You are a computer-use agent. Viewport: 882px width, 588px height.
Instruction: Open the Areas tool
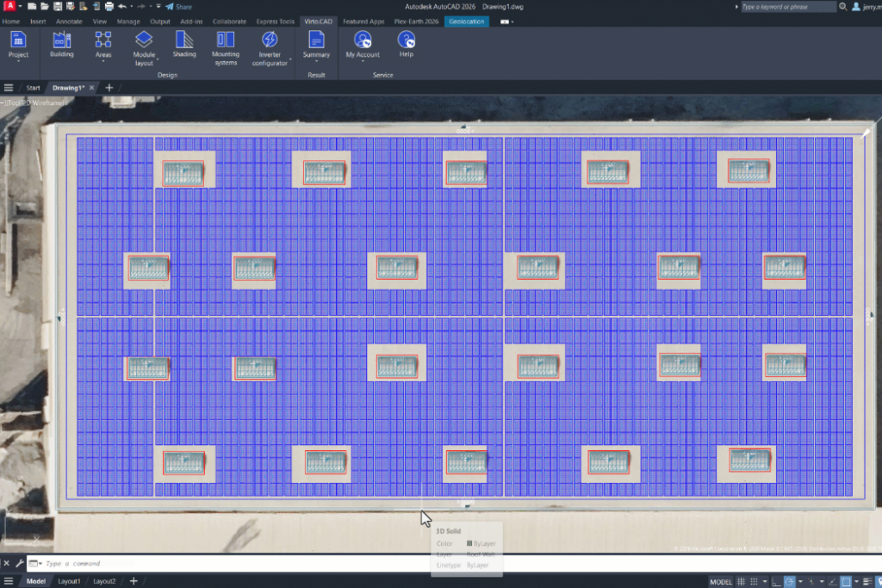(103, 46)
